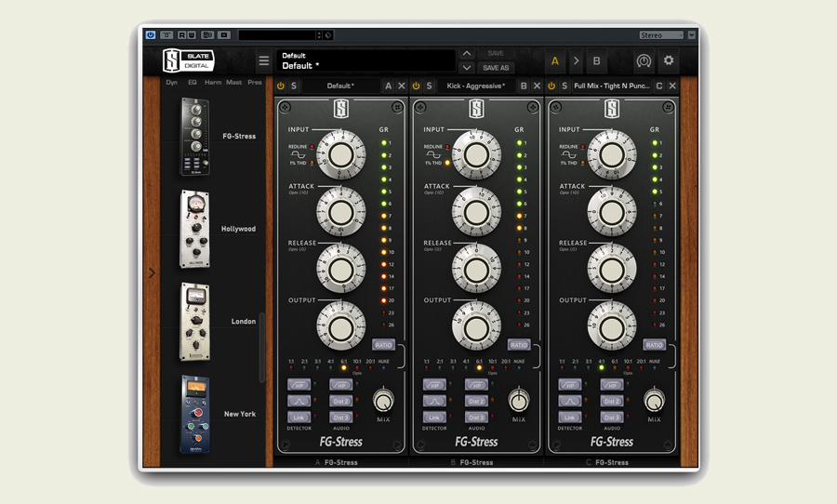The image size is (837, 504).
Task: Enable detector HP filter on slot B
Action: [x=434, y=385]
